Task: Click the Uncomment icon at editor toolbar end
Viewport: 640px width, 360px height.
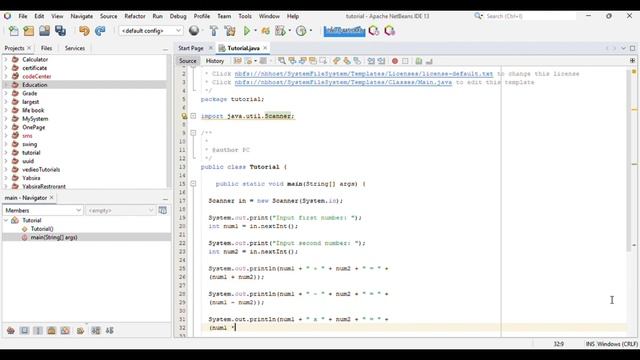Action: pyautogui.click(x=429, y=61)
